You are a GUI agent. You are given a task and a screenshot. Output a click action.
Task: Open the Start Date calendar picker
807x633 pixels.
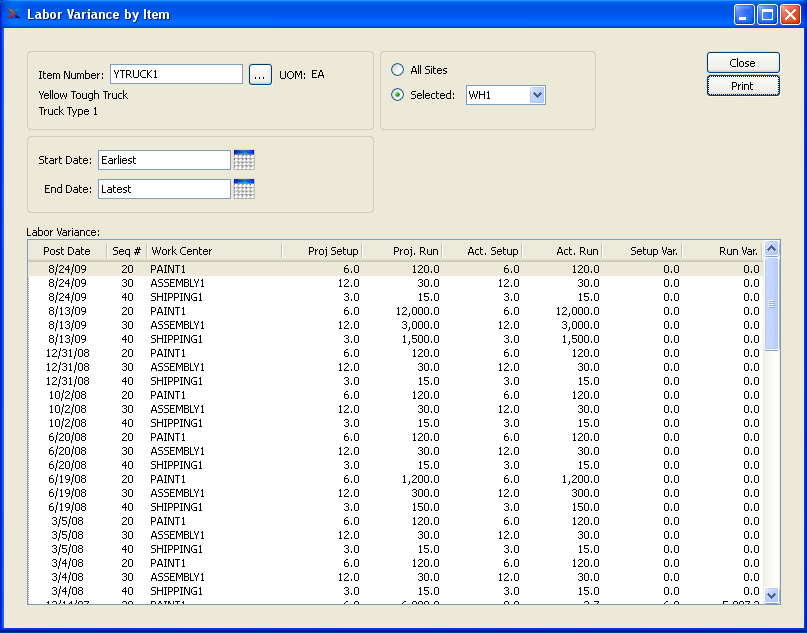(x=244, y=160)
